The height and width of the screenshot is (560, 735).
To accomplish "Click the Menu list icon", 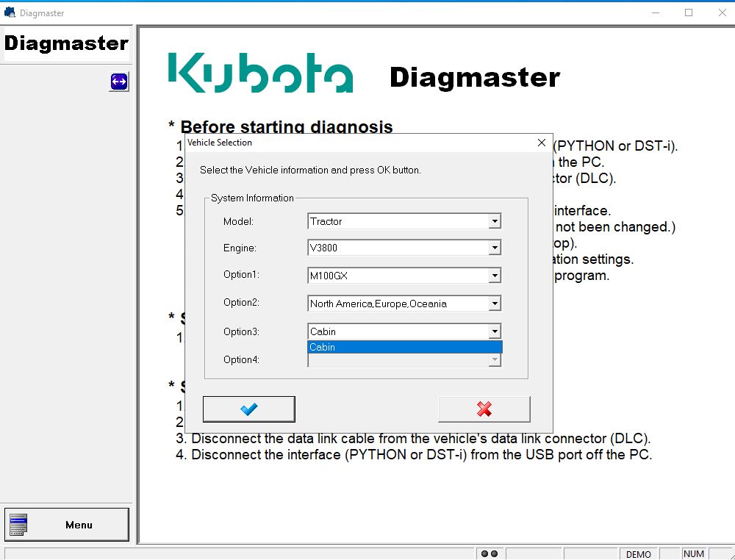I will [18, 525].
